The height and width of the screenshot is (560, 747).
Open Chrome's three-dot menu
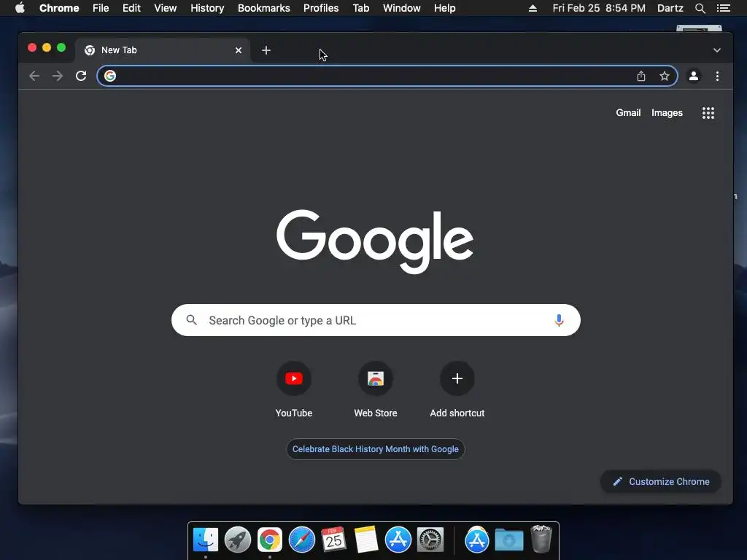(718, 76)
